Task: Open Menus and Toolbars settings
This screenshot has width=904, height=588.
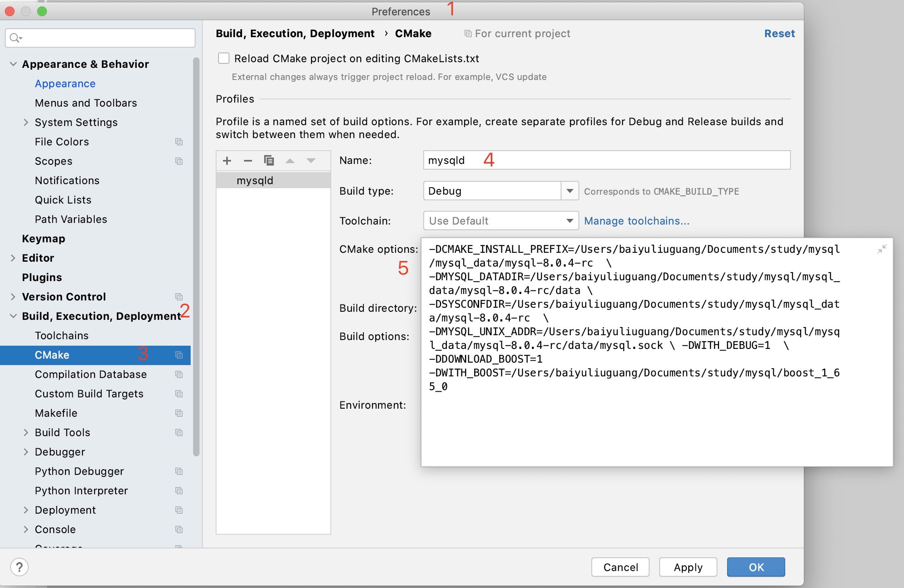Action: pos(86,103)
